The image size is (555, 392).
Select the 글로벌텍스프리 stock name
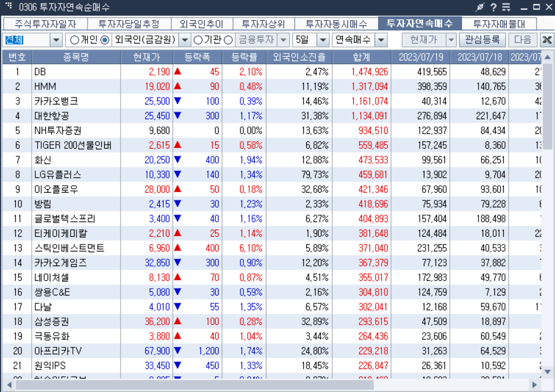point(65,219)
